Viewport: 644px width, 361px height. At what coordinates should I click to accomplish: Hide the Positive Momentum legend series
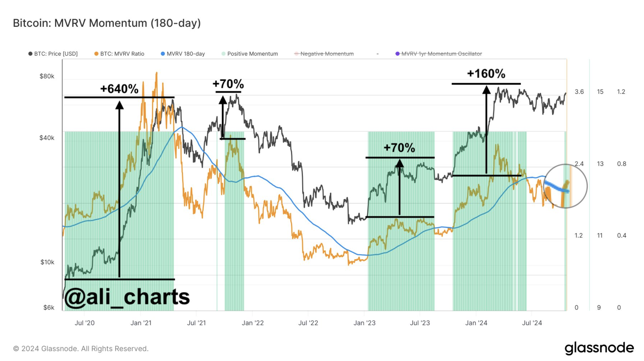[x=252, y=54]
